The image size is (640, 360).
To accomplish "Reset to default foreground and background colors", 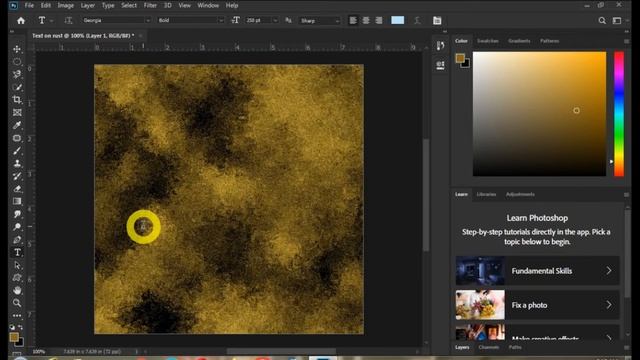I will point(12,327).
